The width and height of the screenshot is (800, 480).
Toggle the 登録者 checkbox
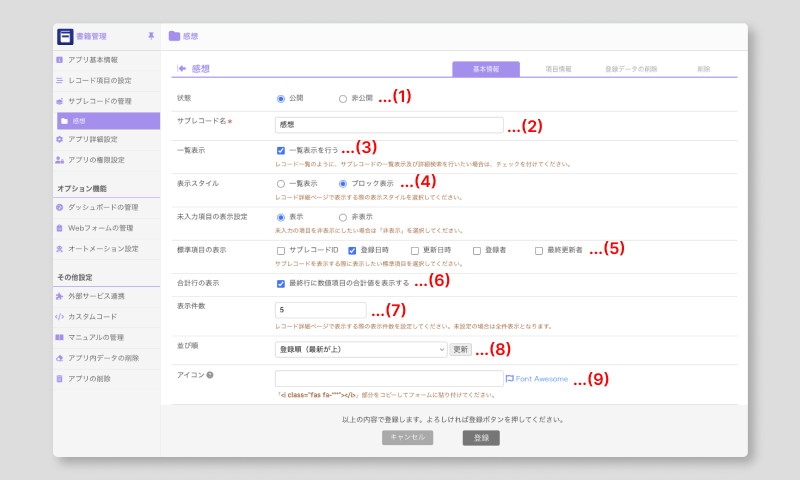(x=477, y=250)
